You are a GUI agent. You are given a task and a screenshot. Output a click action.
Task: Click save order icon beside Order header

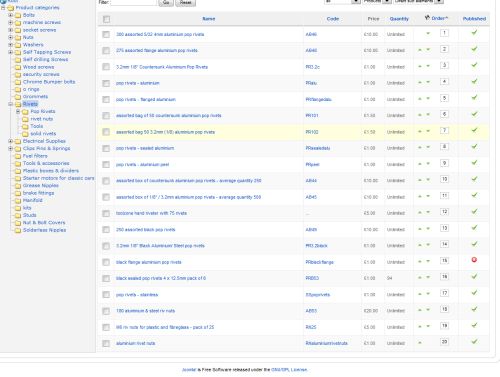(x=427, y=18)
